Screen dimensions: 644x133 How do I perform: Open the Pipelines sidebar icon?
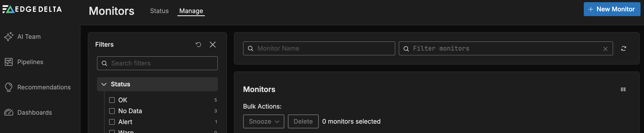(9, 62)
